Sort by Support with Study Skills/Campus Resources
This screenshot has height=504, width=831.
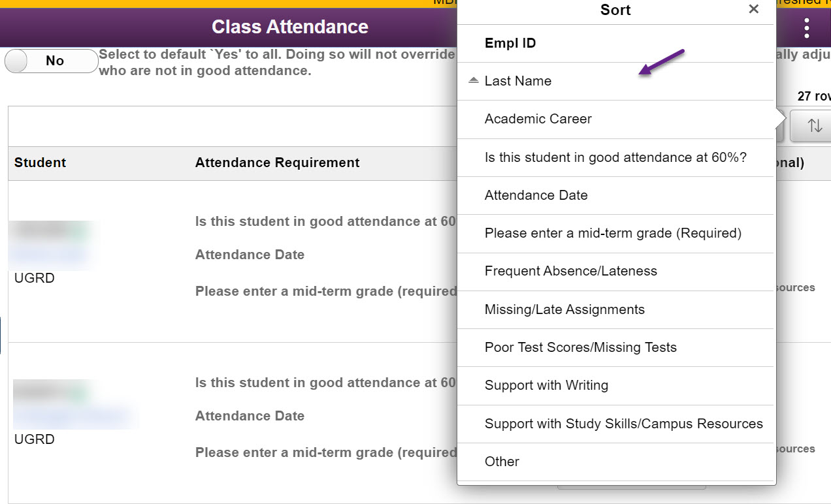point(624,424)
